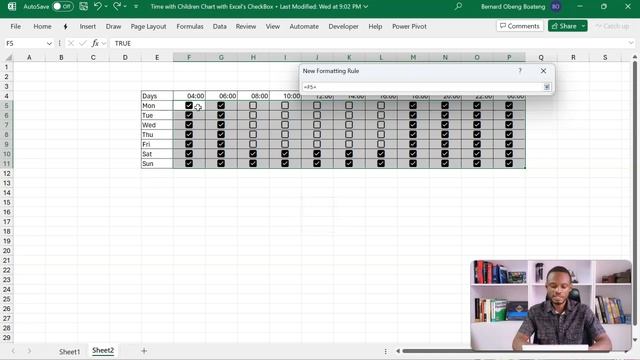Click the Help question mark in New Formatting Rule
The width and height of the screenshot is (640, 360).
click(x=520, y=71)
